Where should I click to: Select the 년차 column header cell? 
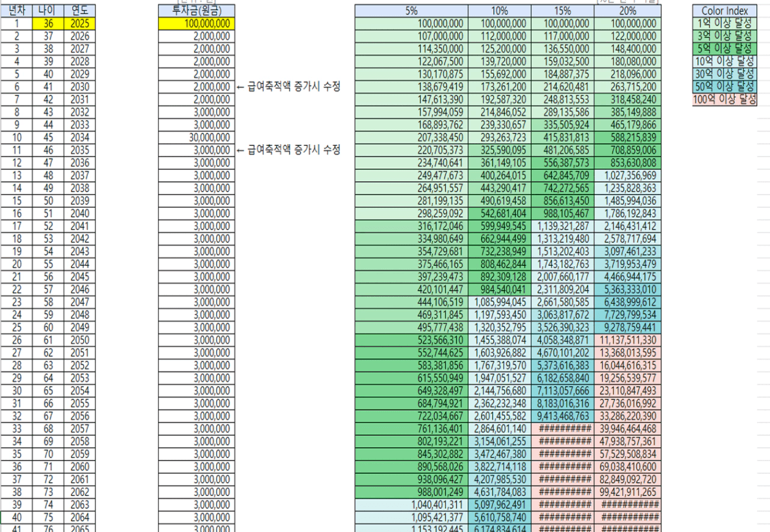point(16,11)
